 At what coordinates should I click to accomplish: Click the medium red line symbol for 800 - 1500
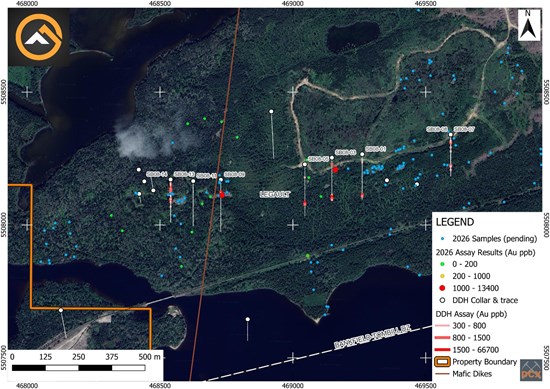[442, 338]
